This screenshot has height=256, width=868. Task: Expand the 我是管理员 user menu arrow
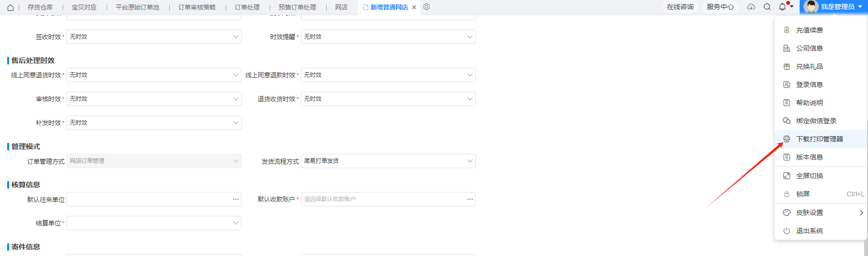click(x=860, y=7)
